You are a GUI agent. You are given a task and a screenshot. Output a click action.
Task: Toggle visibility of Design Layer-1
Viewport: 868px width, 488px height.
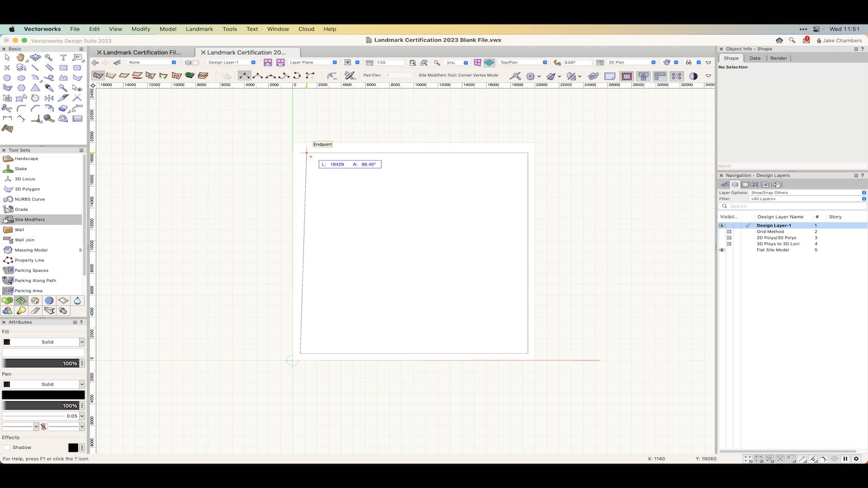pos(722,226)
